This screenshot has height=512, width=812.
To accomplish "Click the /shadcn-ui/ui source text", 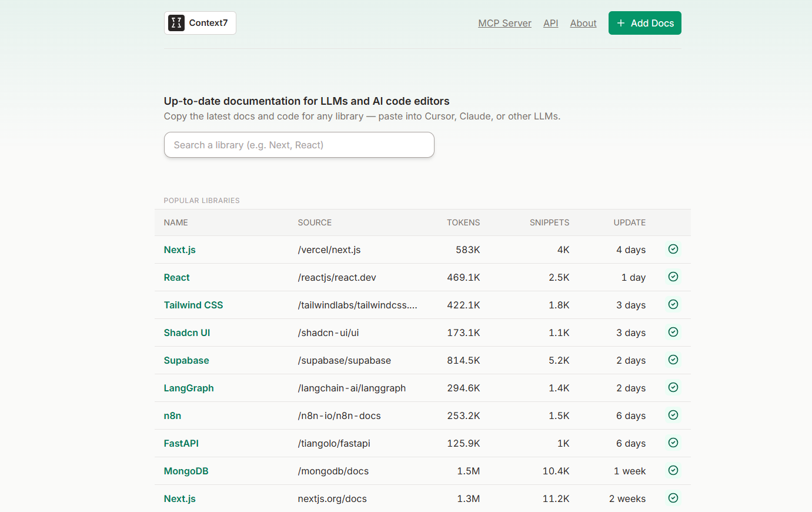I will point(328,333).
